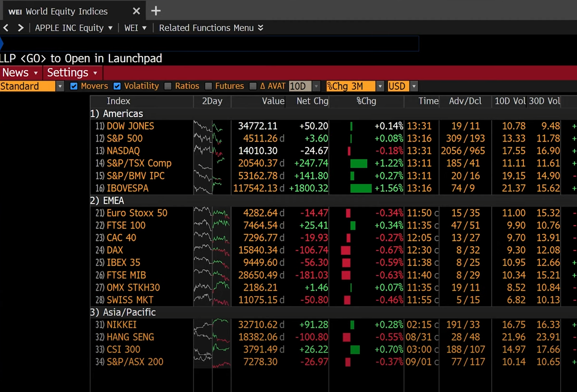Click the command line input field
The width and height of the screenshot is (577, 392).
coord(210,44)
